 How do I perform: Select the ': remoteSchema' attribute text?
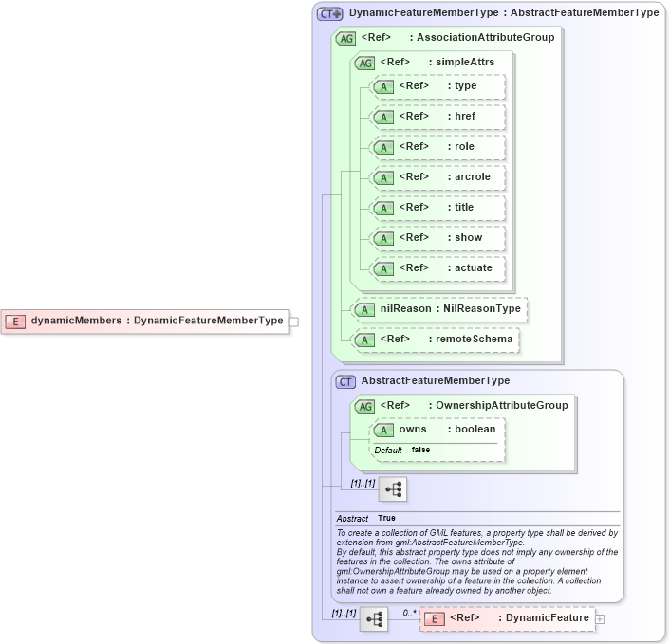pos(471,339)
